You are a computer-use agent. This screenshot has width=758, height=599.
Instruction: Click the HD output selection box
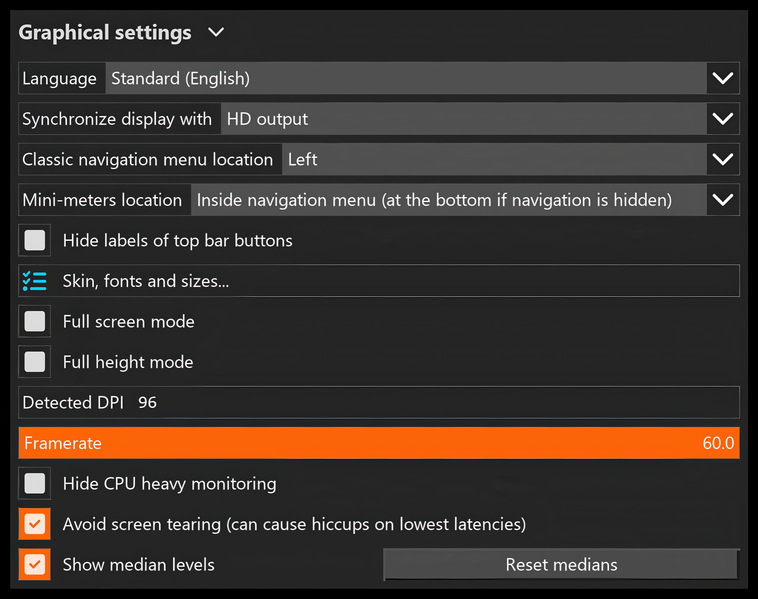coord(462,119)
